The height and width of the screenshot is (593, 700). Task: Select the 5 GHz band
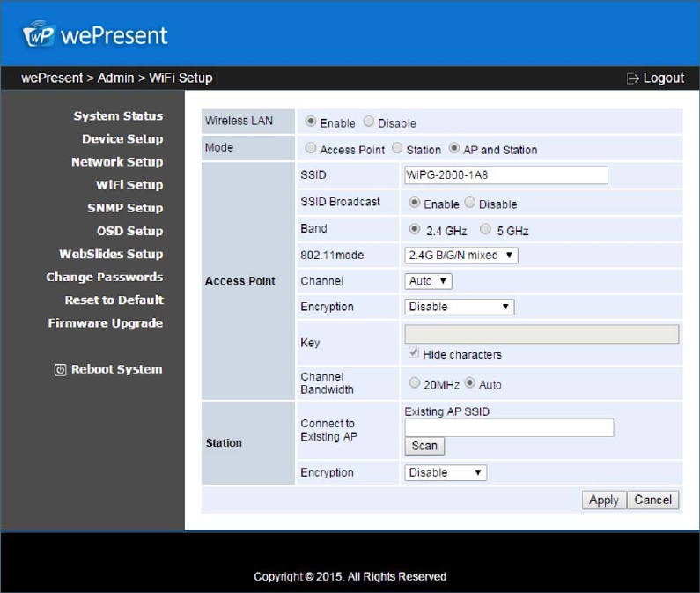[485, 229]
